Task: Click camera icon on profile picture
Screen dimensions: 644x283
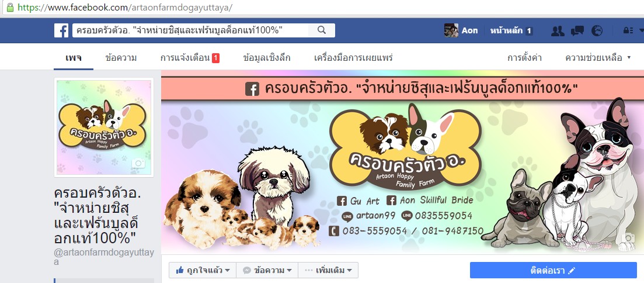Action: [x=138, y=163]
